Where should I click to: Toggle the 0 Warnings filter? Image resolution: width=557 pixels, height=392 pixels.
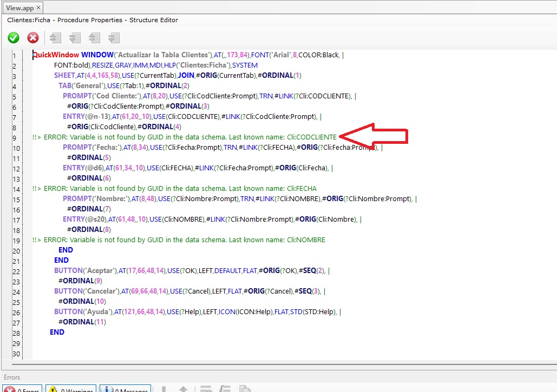pos(72,389)
